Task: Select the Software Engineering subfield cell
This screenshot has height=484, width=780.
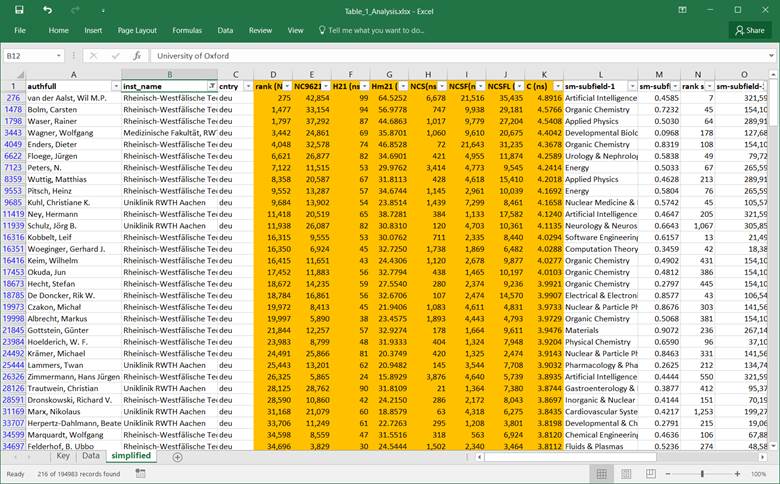Action: click(x=600, y=237)
